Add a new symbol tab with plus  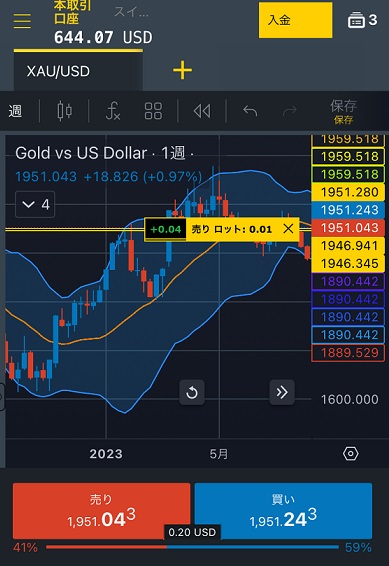click(183, 70)
